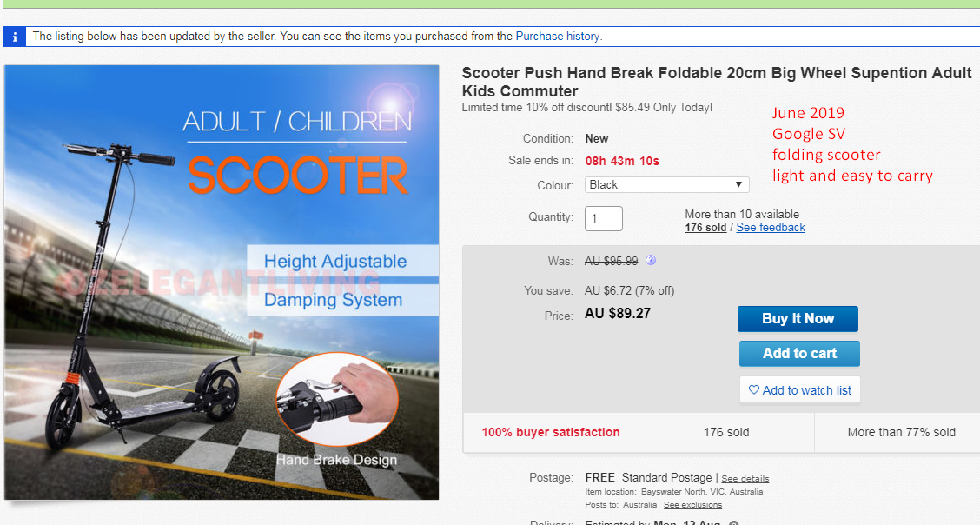Open postage See details link

tap(745, 479)
